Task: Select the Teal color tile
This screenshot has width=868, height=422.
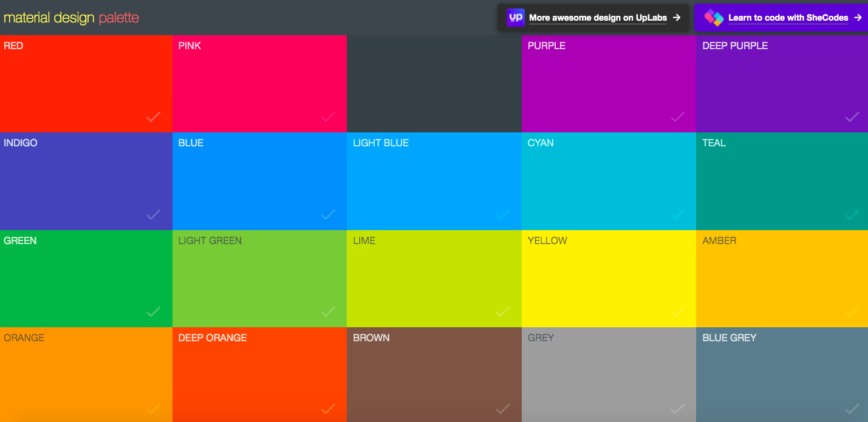Action: pyautogui.click(x=782, y=181)
